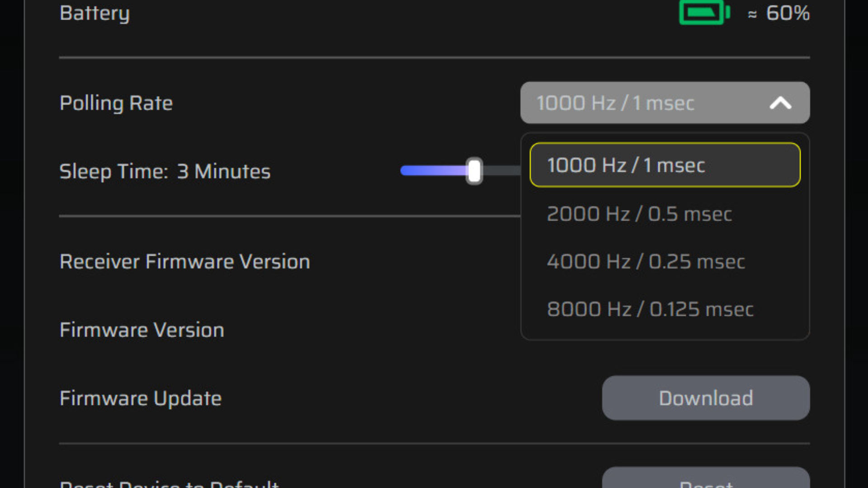Click the Reset button for device defaults
Viewport: 868px width, 488px height.
[706, 478]
